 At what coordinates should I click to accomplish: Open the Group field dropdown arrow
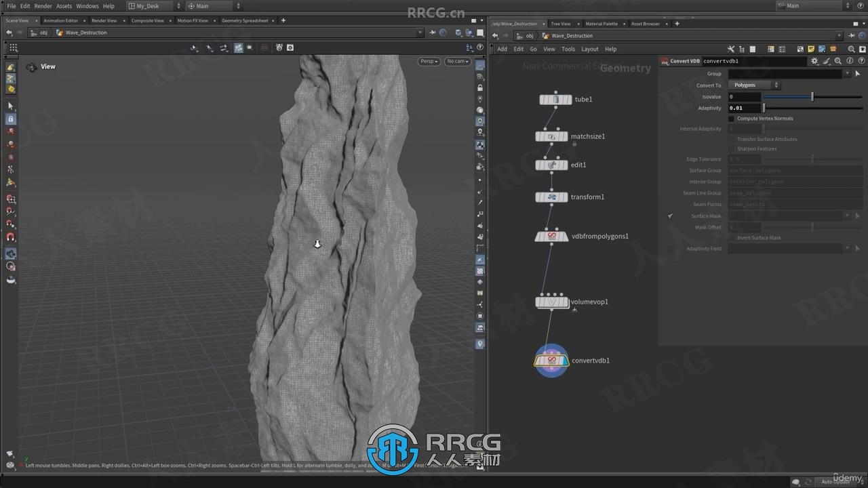pyautogui.click(x=847, y=74)
